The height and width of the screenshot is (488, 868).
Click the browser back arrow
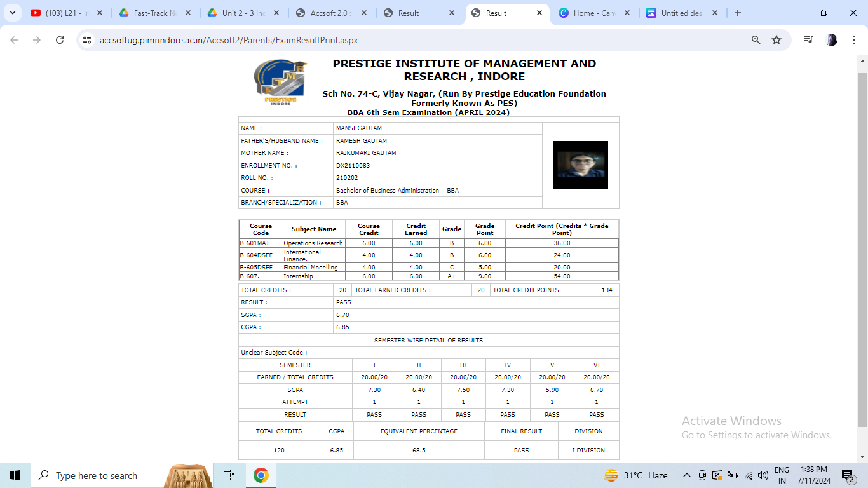[x=15, y=40]
